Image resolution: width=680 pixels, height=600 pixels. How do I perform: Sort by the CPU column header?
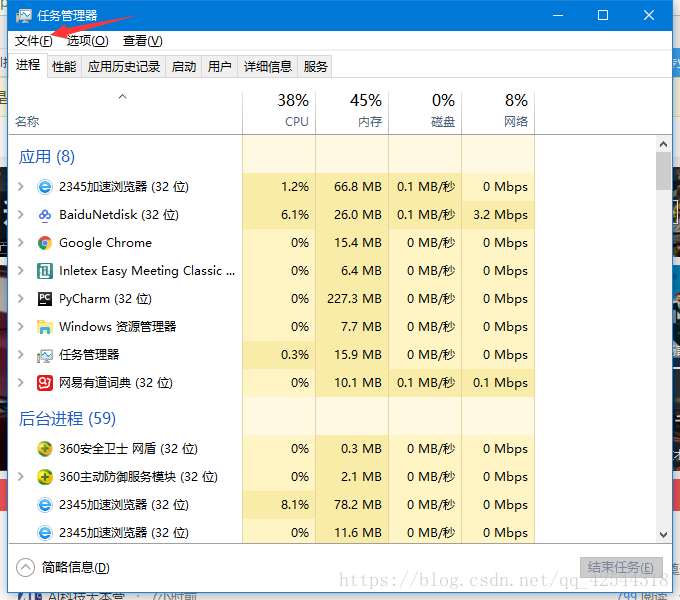(x=279, y=112)
